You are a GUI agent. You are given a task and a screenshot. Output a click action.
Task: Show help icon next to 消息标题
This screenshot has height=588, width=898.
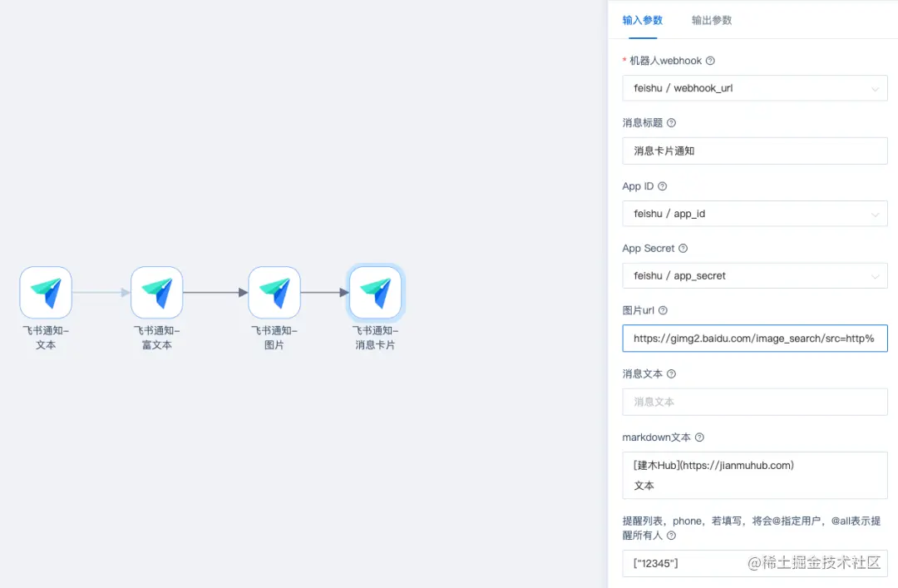671,122
